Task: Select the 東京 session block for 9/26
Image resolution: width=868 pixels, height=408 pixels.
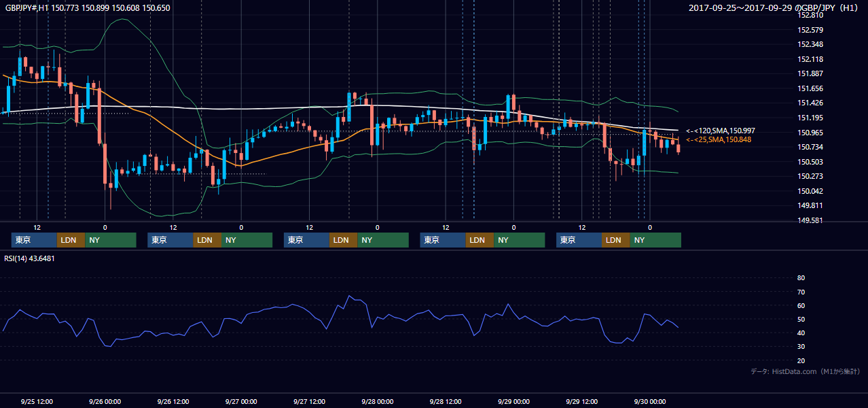Action: tap(170, 240)
